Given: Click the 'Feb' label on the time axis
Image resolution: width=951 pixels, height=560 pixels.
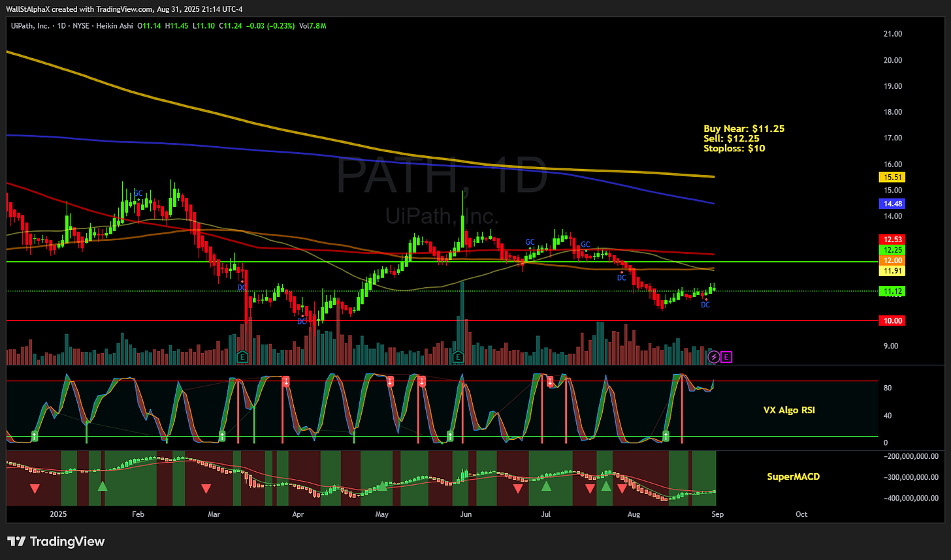Looking at the screenshot, I should tap(138, 514).
